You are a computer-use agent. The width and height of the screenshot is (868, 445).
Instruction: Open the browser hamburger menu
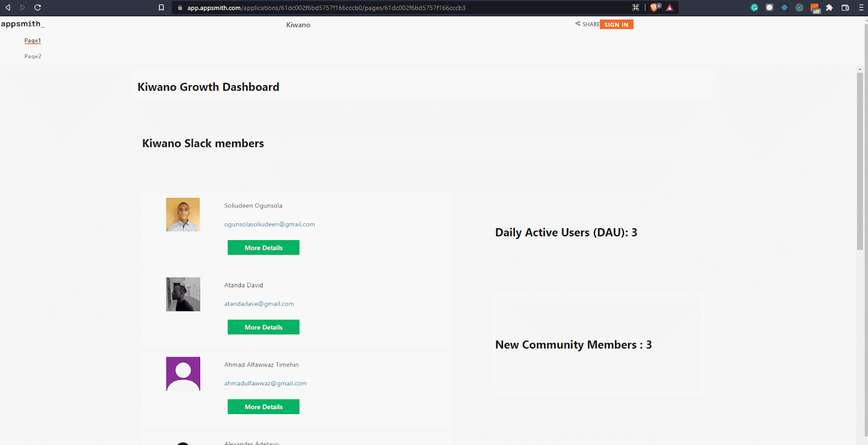[861, 8]
